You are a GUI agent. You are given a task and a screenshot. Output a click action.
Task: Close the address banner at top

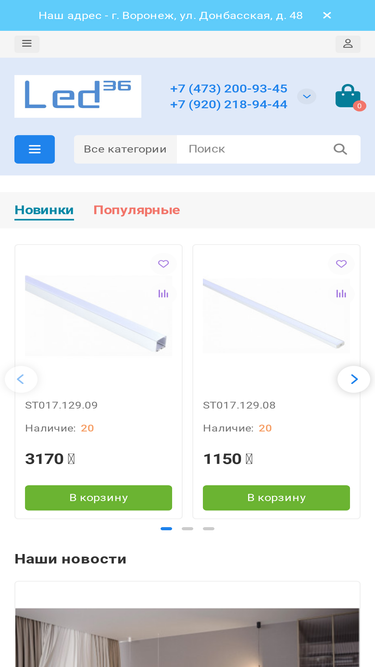pyautogui.click(x=327, y=15)
